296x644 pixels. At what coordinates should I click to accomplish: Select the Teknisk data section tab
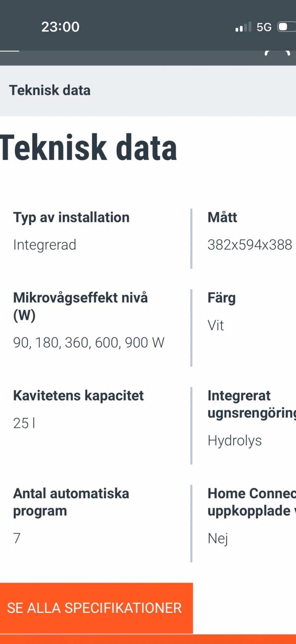pyautogui.click(x=50, y=90)
